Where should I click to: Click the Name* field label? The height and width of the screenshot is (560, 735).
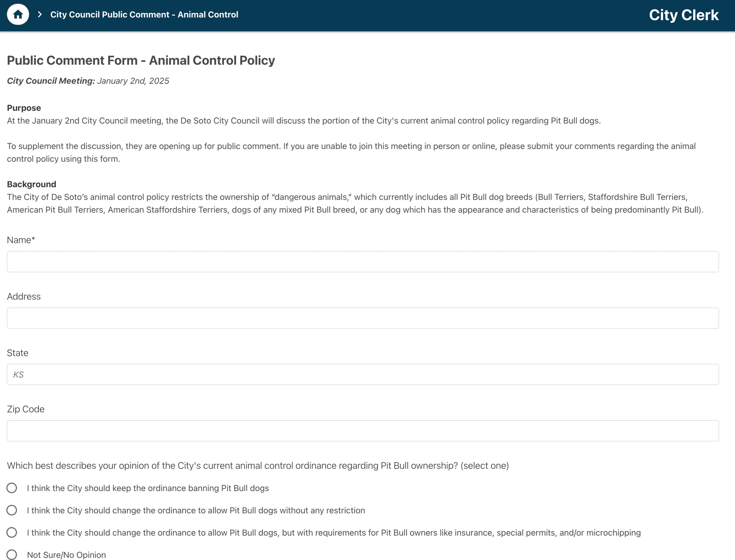(21, 240)
